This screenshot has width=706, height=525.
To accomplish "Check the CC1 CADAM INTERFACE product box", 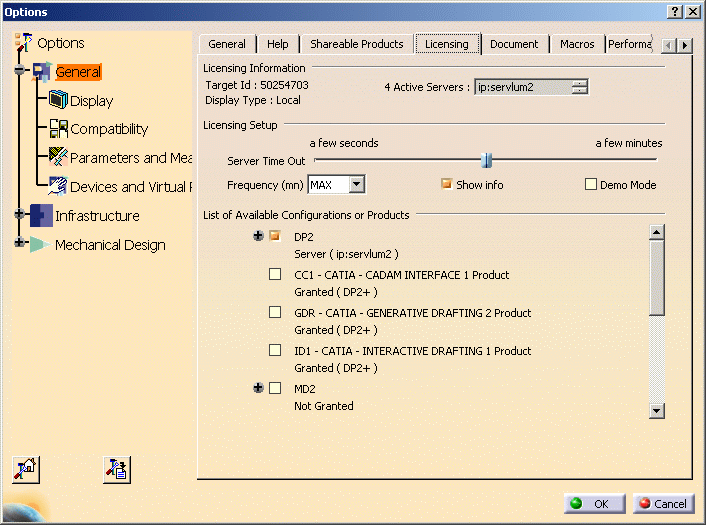I will coord(275,274).
